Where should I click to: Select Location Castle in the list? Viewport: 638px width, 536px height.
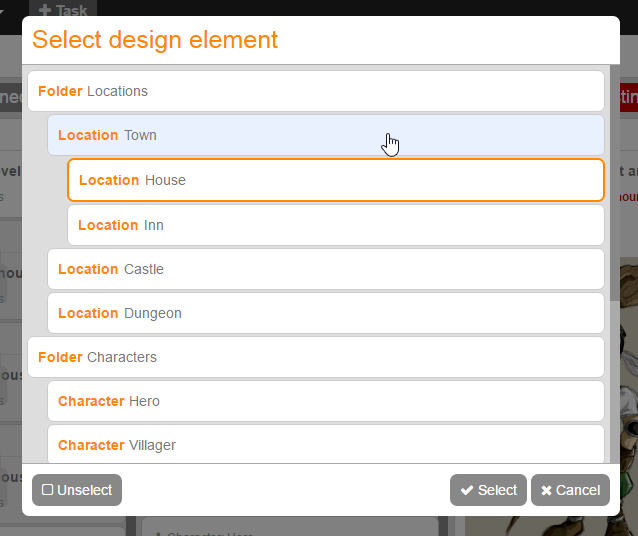point(325,269)
